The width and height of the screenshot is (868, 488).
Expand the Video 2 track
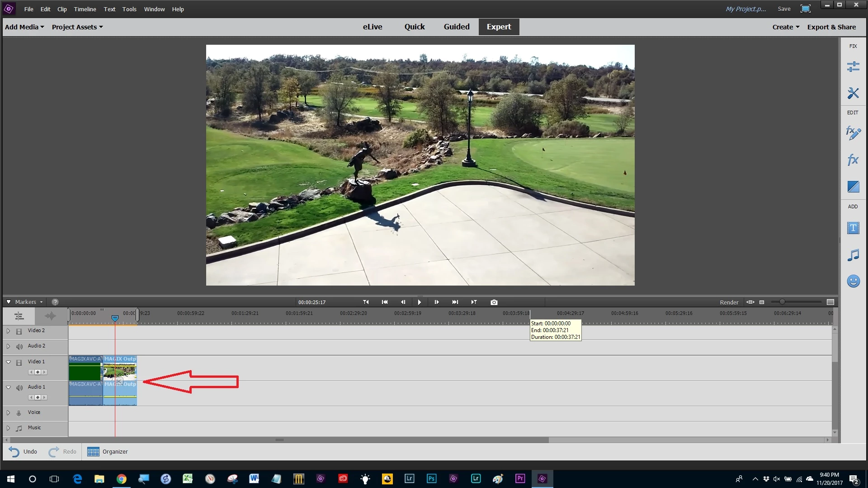(x=8, y=331)
